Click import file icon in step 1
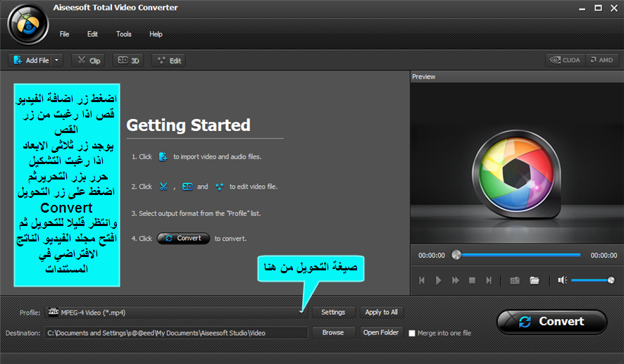Viewport: 624px width, 364px height. [163, 157]
